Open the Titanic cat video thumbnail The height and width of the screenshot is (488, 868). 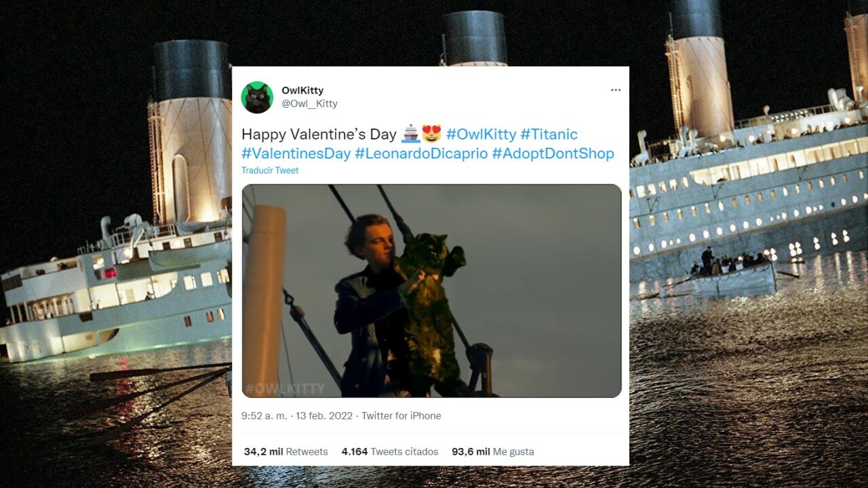pyautogui.click(x=431, y=291)
